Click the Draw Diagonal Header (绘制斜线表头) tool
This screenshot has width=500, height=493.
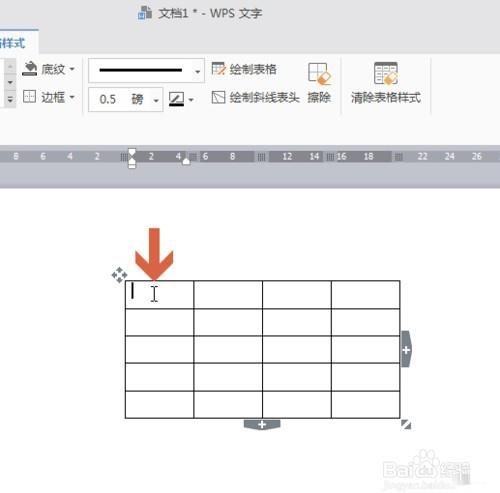(x=255, y=97)
